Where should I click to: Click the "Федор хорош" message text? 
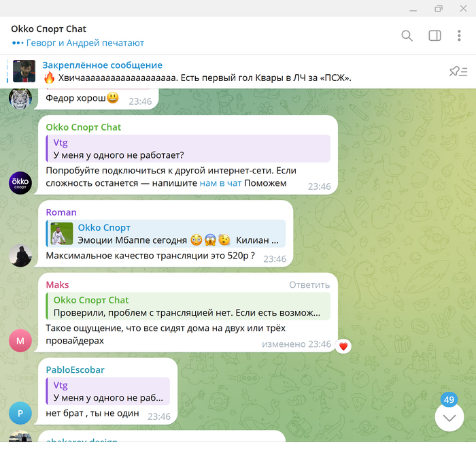coord(75,98)
